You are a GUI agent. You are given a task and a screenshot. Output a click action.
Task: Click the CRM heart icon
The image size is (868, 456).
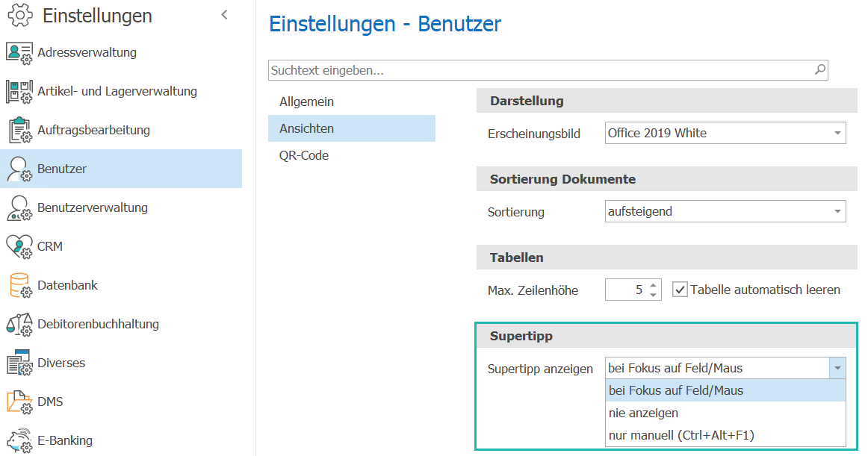[19, 247]
